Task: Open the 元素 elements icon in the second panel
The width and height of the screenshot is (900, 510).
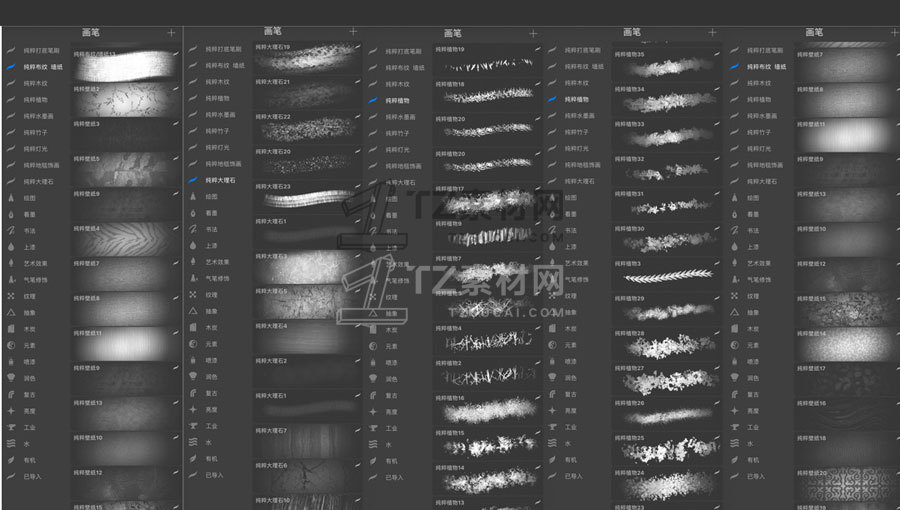Action: click(193, 344)
